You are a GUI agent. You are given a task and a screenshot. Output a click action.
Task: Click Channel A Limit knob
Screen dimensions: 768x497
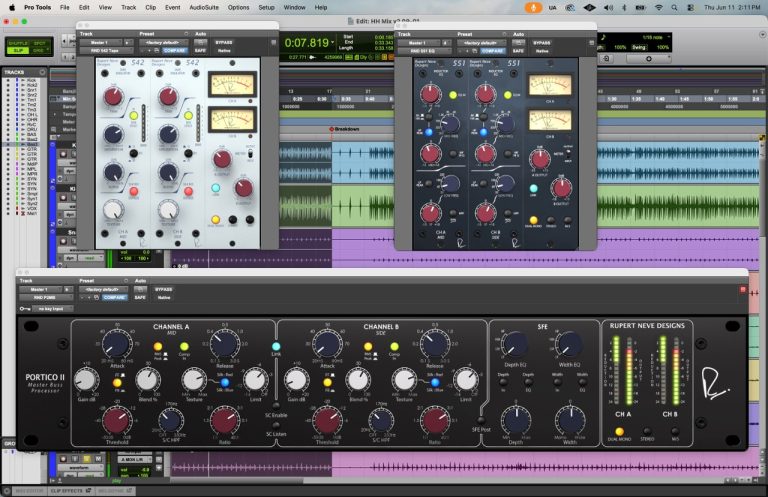click(x=255, y=380)
